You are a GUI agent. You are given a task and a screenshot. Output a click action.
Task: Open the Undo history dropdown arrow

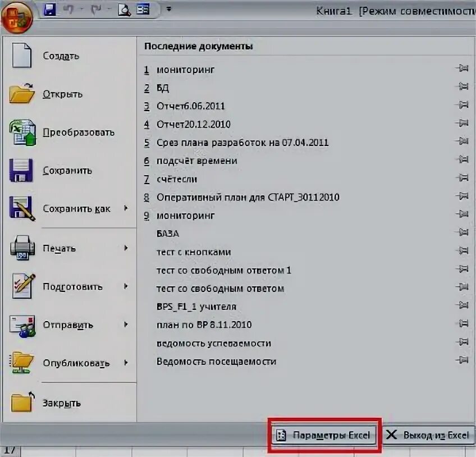pyautogui.click(x=81, y=10)
